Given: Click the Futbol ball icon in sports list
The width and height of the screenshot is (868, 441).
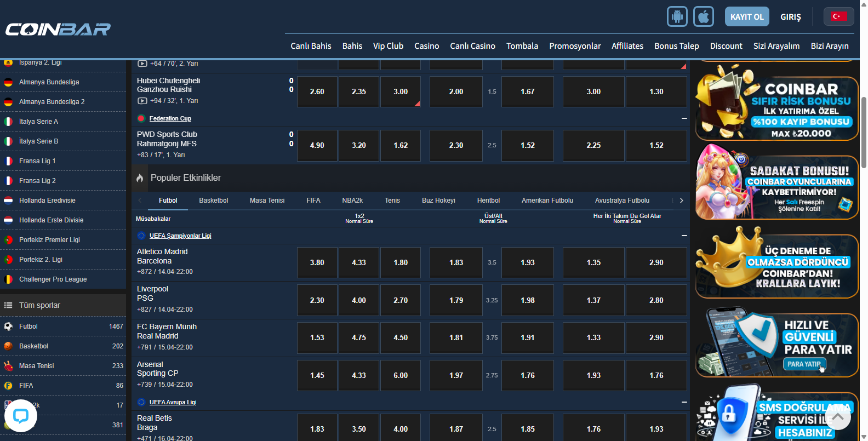Looking at the screenshot, I should tap(8, 327).
